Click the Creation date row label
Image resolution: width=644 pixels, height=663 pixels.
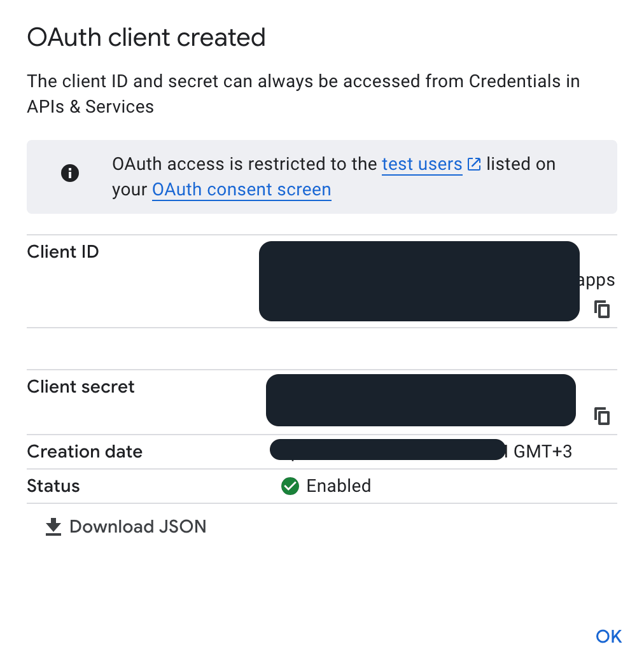tap(85, 452)
